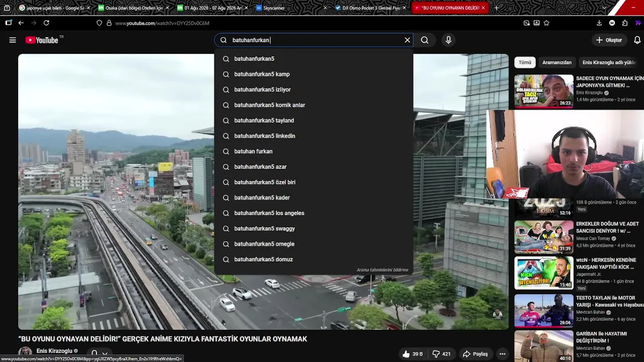
Task: Reload the page with refresh icon
Action: point(46,23)
